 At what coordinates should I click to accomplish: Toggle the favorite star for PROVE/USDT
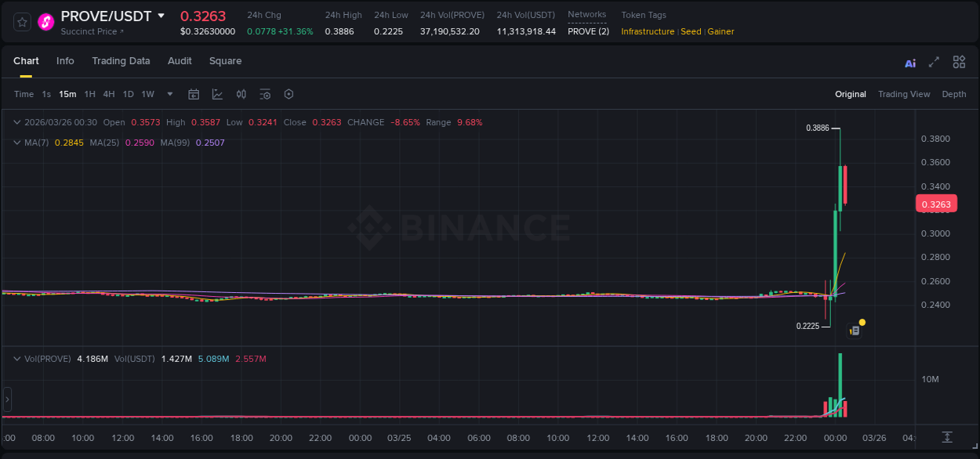[22, 22]
